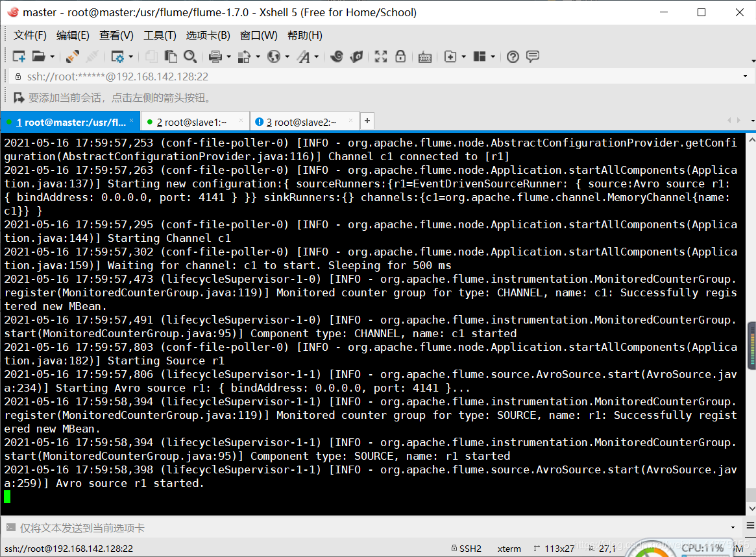Click the tab scroll left arrow
The image size is (756, 557).
[x=729, y=121]
